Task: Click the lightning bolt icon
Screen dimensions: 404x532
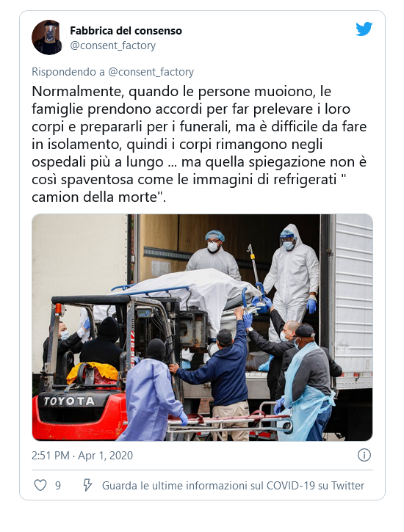Action: click(x=87, y=485)
